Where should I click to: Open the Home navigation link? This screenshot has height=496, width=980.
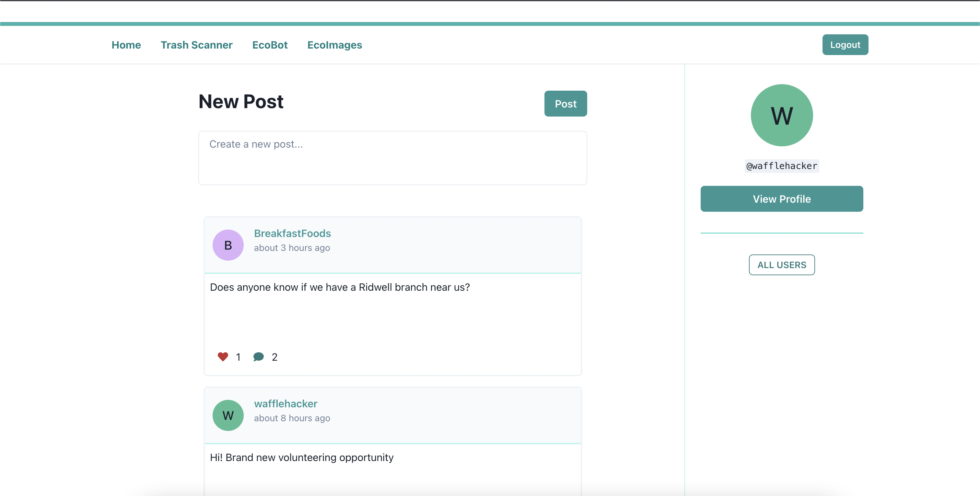coord(126,45)
